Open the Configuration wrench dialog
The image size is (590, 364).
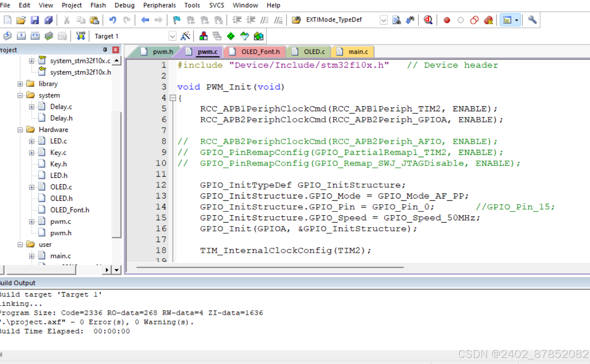pos(532,19)
